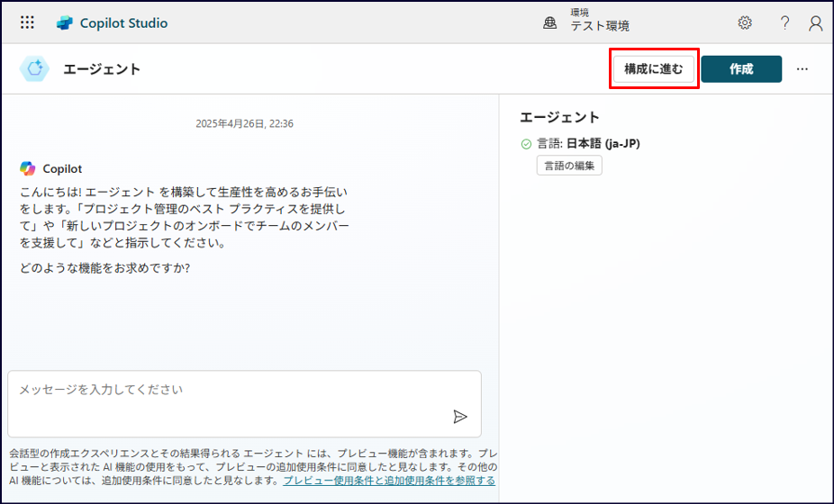
Task: Click the どのような機能をお求めですか? message text
Action: tap(104, 268)
